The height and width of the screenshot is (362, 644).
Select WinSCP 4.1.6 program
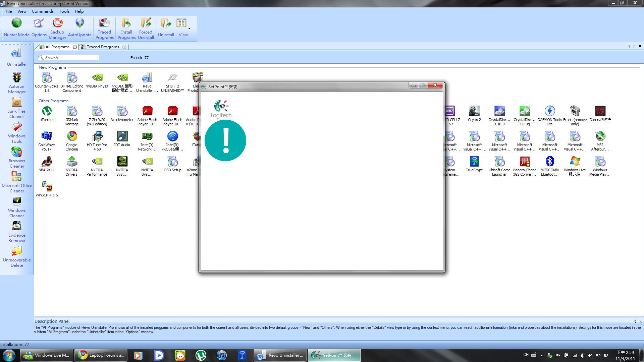pos(47,189)
